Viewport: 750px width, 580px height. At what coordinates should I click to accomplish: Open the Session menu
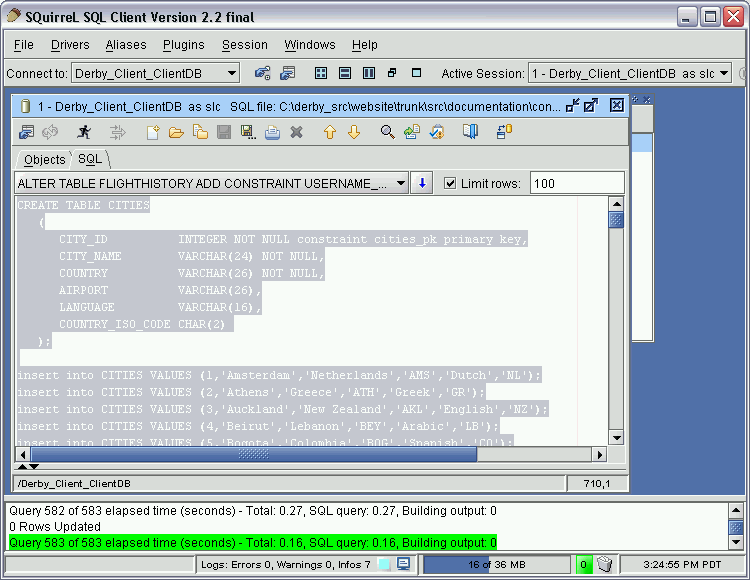pos(245,45)
